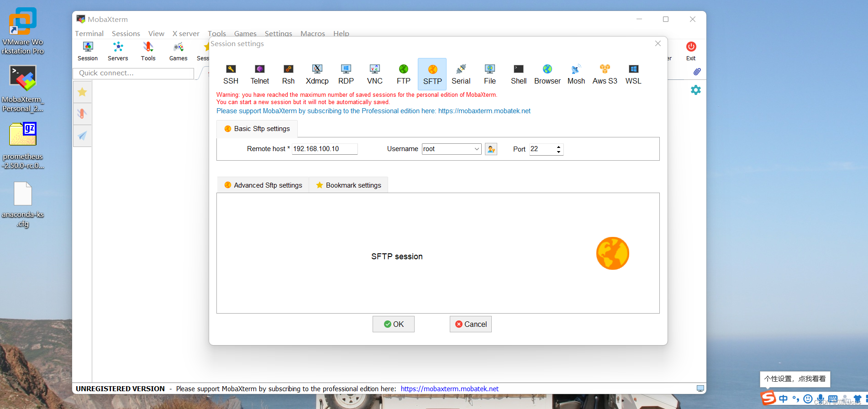Open the paper plane sidebar tab
The image size is (868, 409).
pos(82,136)
